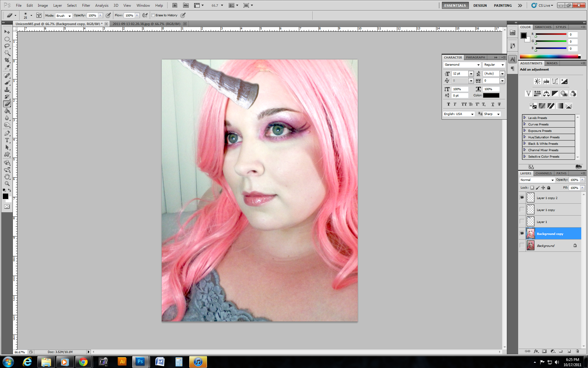
Task: Switch to Design workspace
Action: [x=480, y=6]
